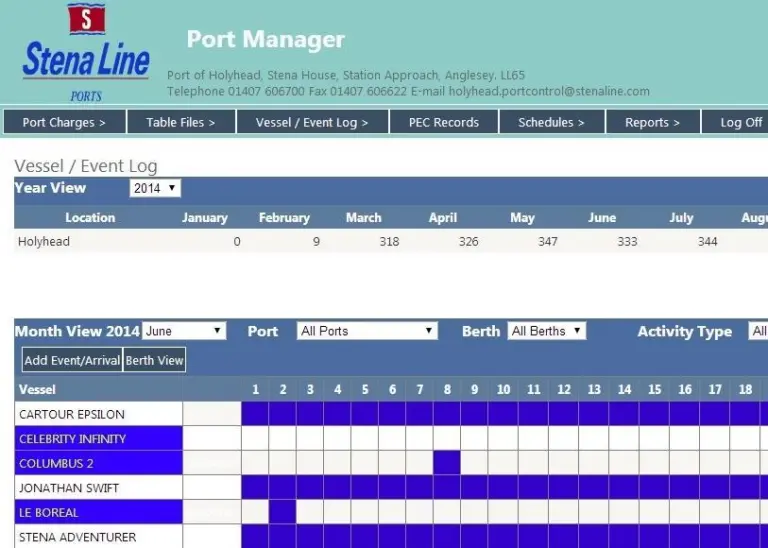Open the Month View June dropdown
768x548 pixels.
pos(184,331)
